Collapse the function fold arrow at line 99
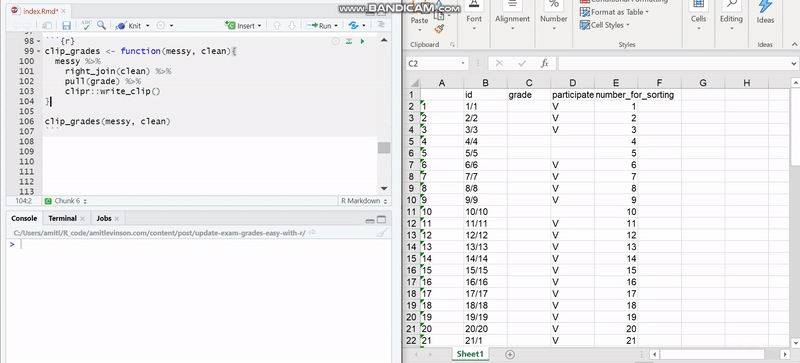Screen dimensions: 800x363 click(x=38, y=52)
